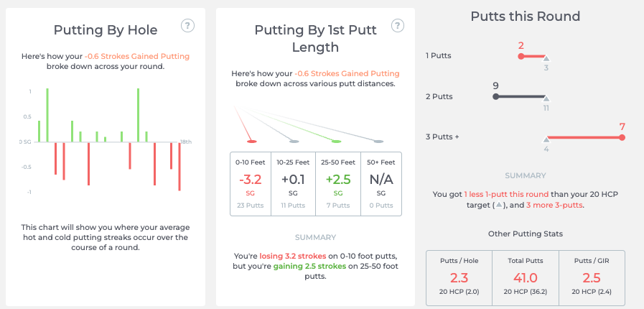The height and width of the screenshot is (309, 644).
Task: Open help for Putting By Hole
Action: pyautogui.click(x=187, y=27)
